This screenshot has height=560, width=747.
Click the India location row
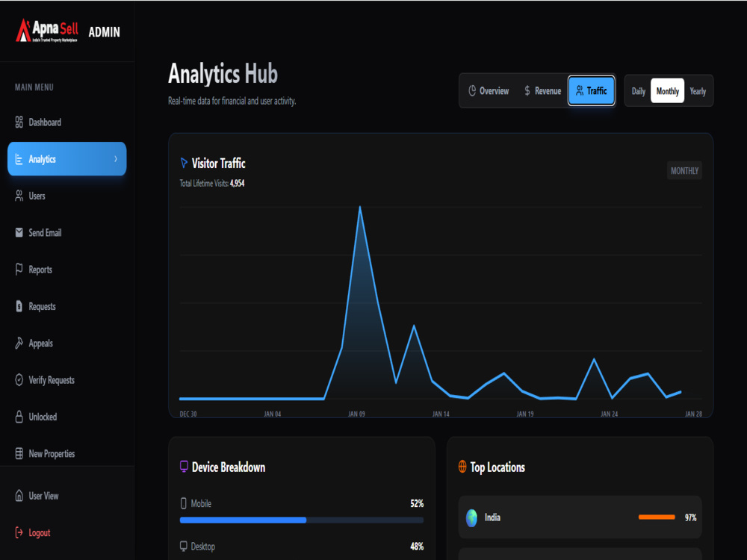[x=580, y=517]
